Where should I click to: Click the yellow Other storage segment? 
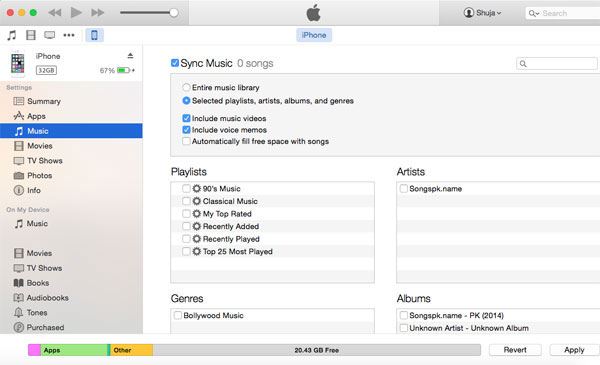coord(132,350)
